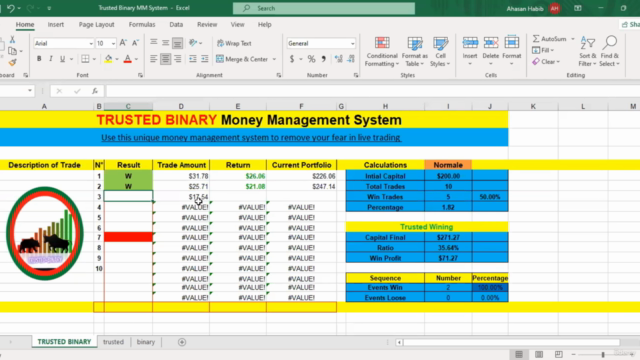Apply red Font Color
The width and height of the screenshot is (640, 360).
(x=127, y=59)
